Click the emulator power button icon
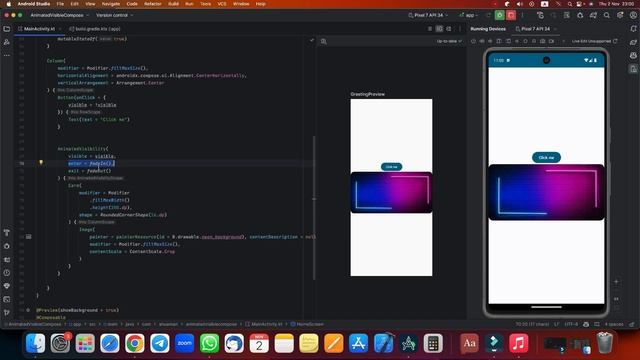The height and width of the screenshot is (360, 640). [x=473, y=41]
